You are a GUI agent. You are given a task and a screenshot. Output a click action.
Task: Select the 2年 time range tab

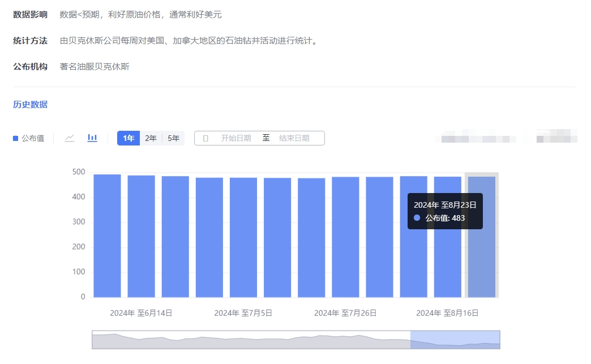click(151, 138)
